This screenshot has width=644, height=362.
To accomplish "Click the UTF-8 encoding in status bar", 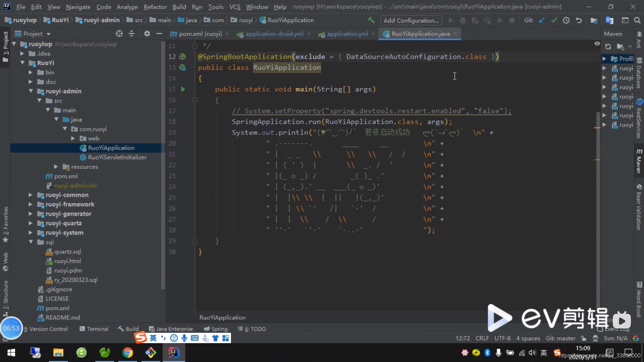I will coord(502,338).
